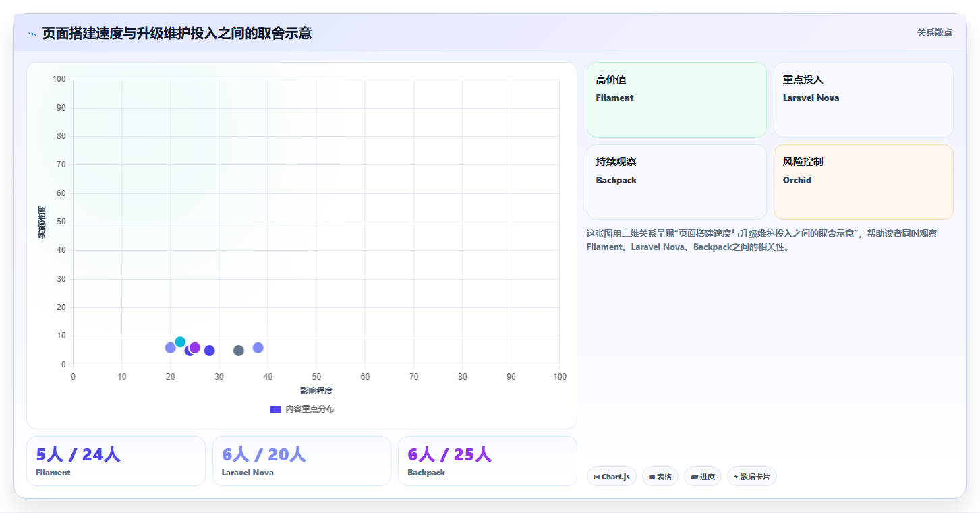
Task: Click the lightning icon beside the page title
Action: point(32,34)
